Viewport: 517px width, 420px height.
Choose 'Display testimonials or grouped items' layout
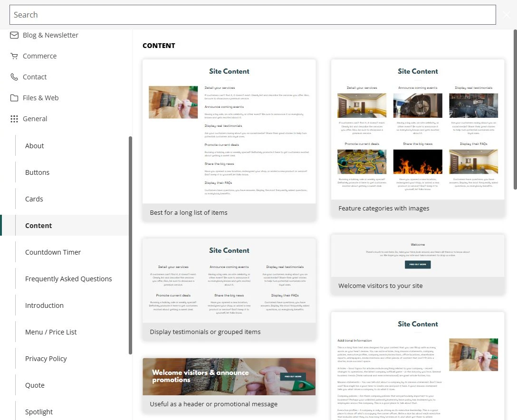pos(229,289)
